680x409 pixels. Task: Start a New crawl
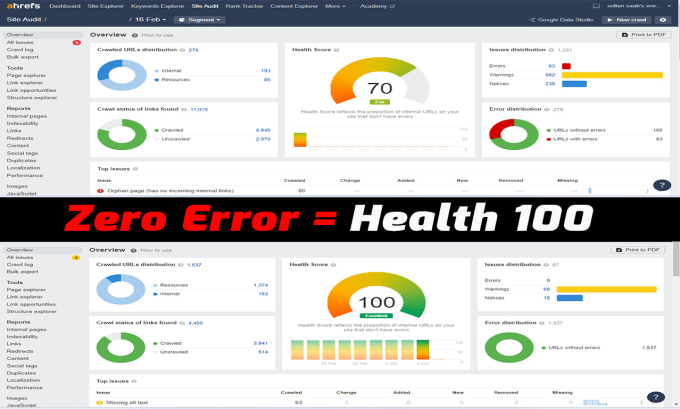[x=627, y=20]
